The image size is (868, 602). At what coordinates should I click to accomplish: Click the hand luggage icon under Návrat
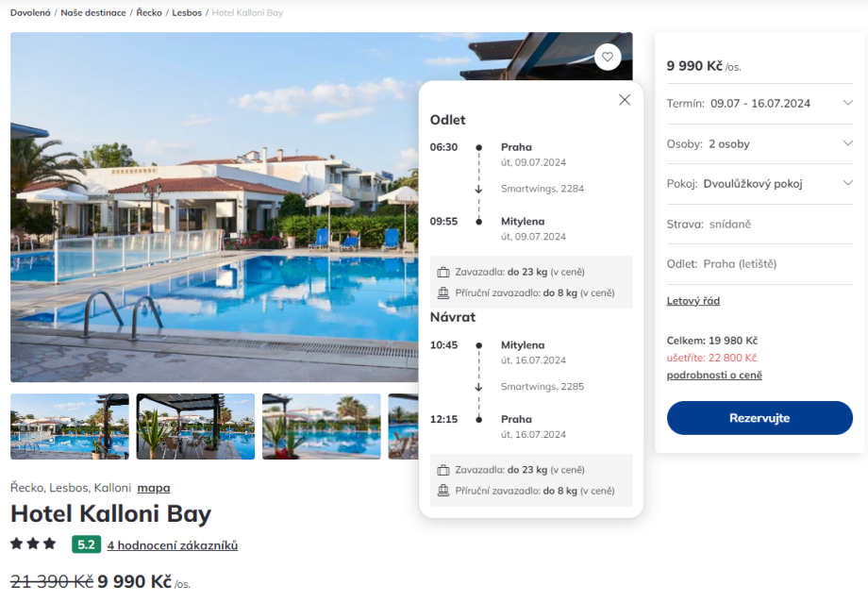tap(442, 491)
